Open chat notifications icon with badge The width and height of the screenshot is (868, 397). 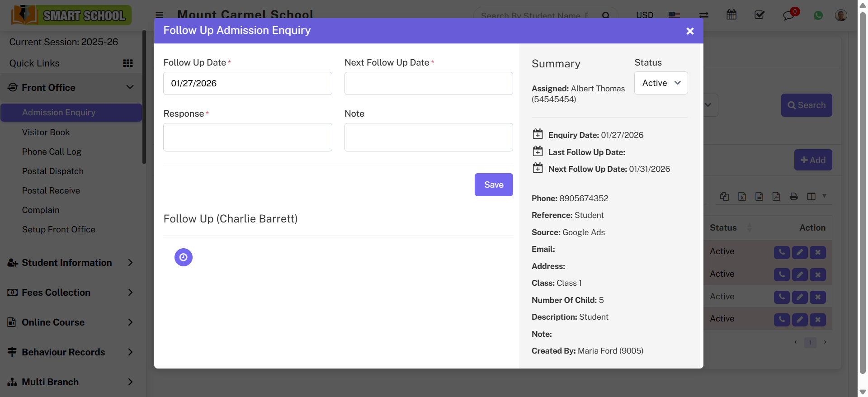pos(789,15)
